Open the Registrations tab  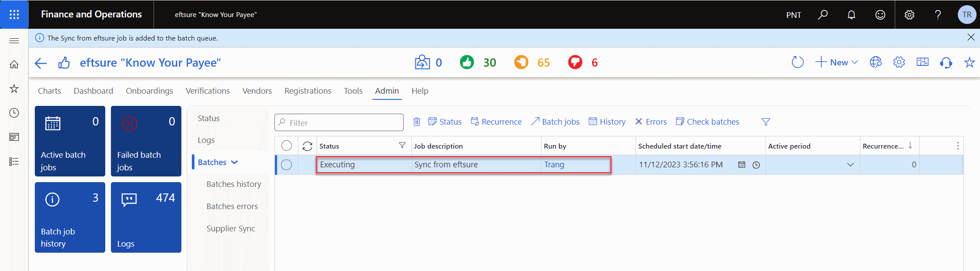point(308,91)
